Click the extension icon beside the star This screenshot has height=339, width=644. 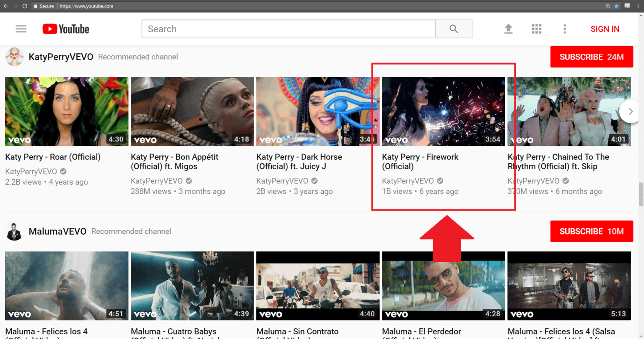point(627,6)
